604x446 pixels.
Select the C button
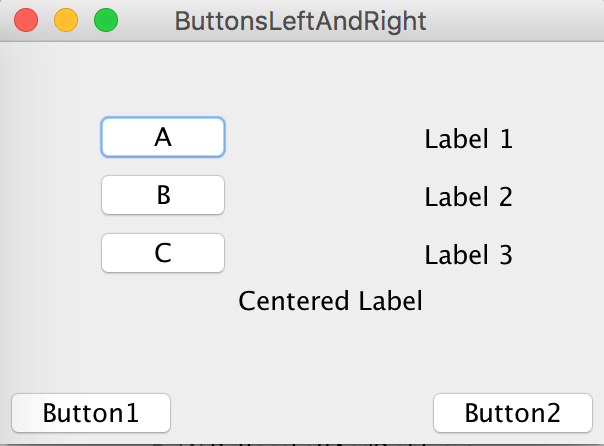[163, 253]
